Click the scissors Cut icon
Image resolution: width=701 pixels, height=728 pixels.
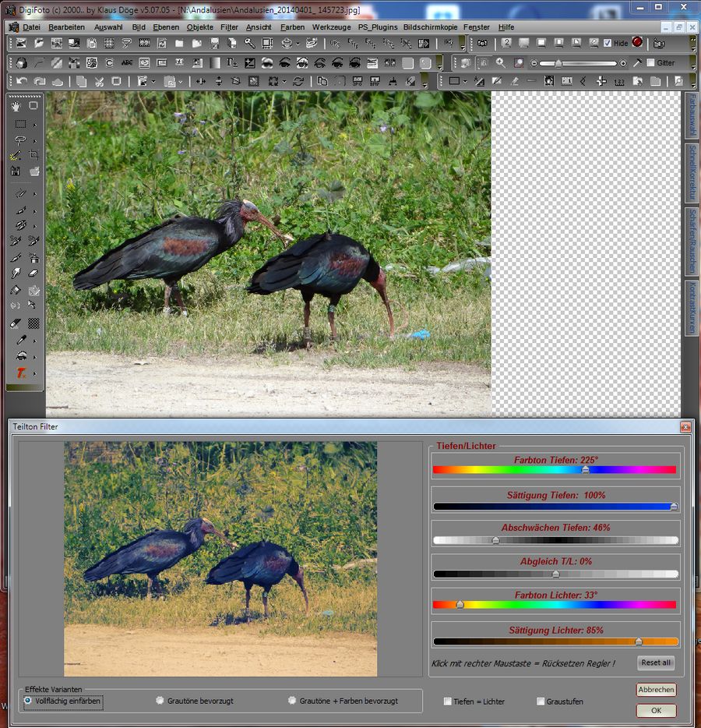[99, 81]
